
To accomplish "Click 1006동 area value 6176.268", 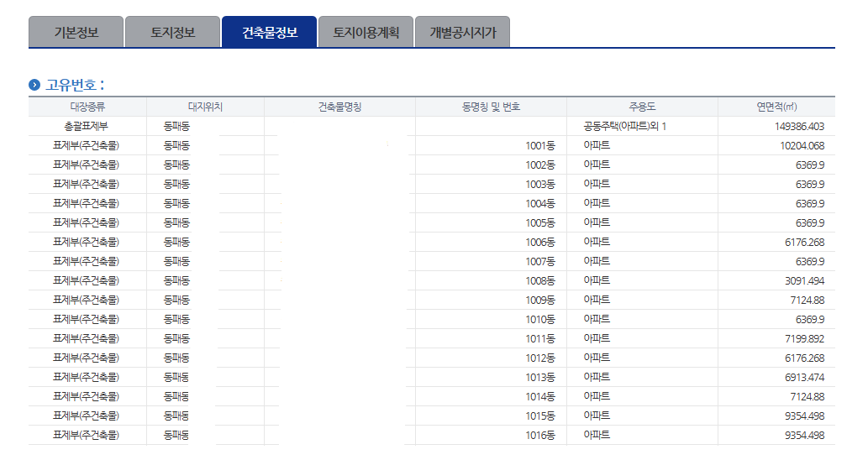I will (x=804, y=242).
